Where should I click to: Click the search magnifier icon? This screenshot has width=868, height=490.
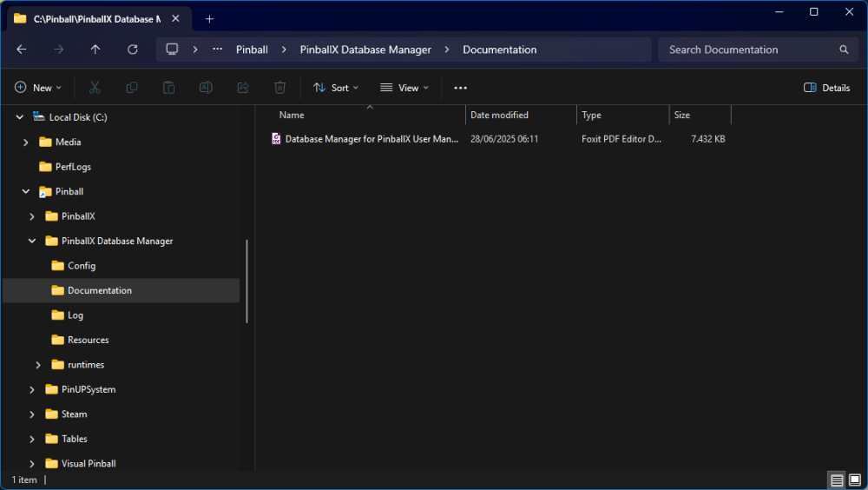tap(844, 50)
